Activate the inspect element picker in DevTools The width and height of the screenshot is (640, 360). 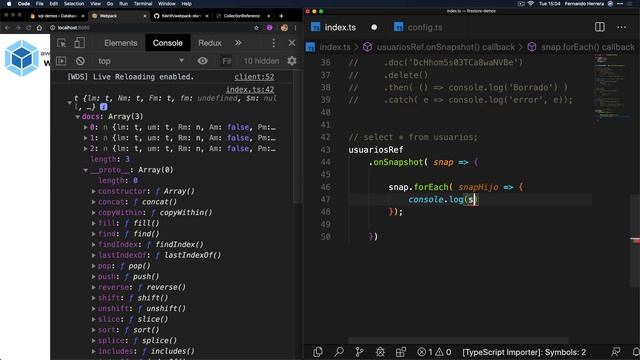pyautogui.click(x=62, y=43)
